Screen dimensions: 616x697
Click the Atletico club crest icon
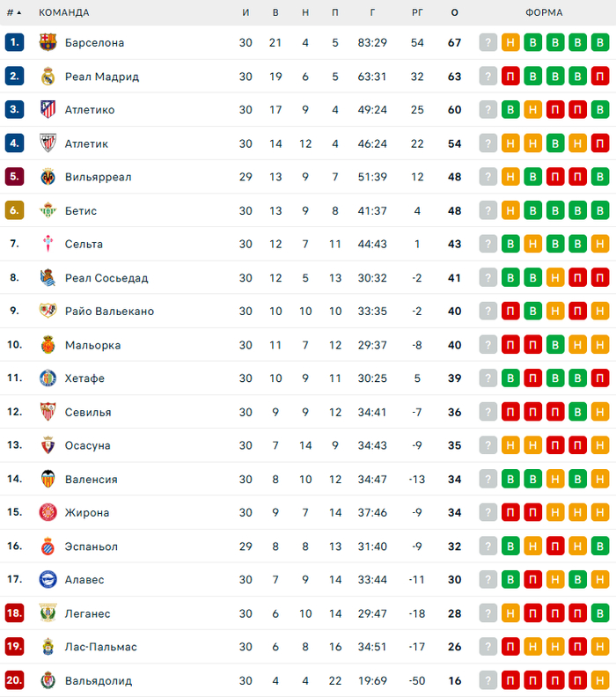tap(48, 110)
